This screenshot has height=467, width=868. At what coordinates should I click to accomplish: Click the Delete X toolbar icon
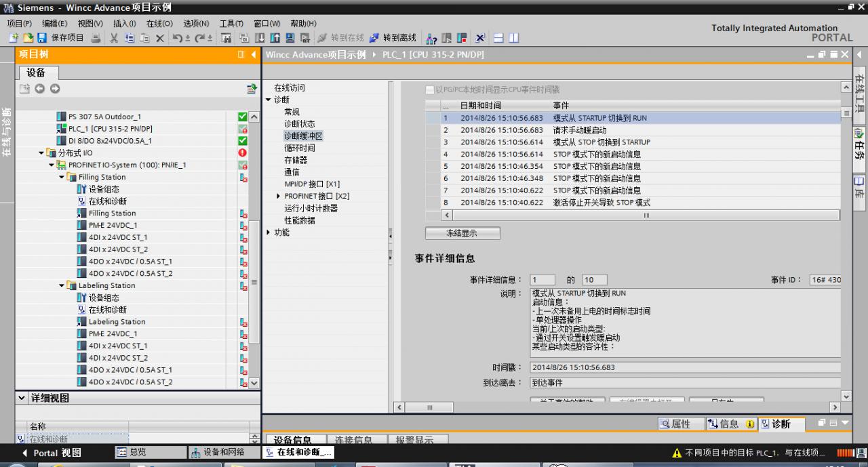(160, 38)
